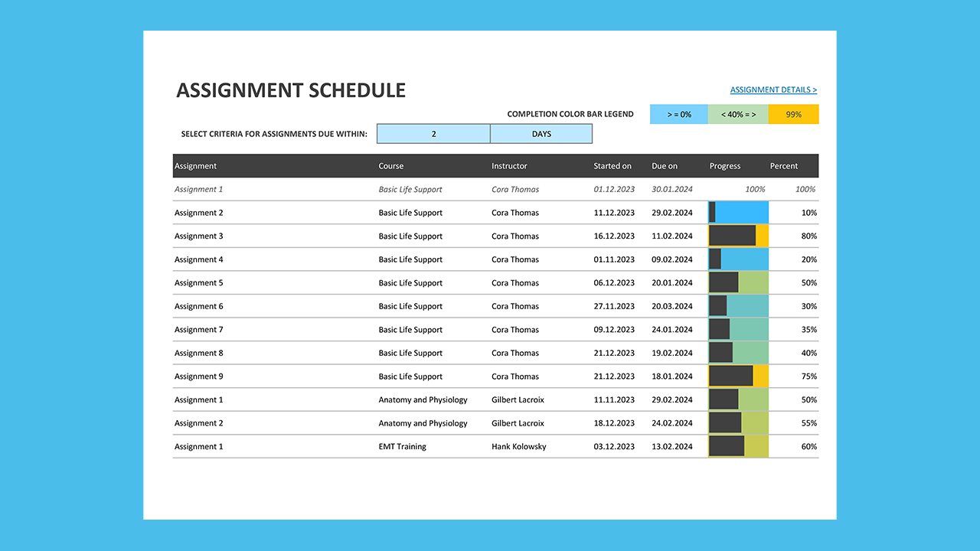Select the Course column header
Image resolution: width=980 pixels, height=551 pixels.
(390, 165)
